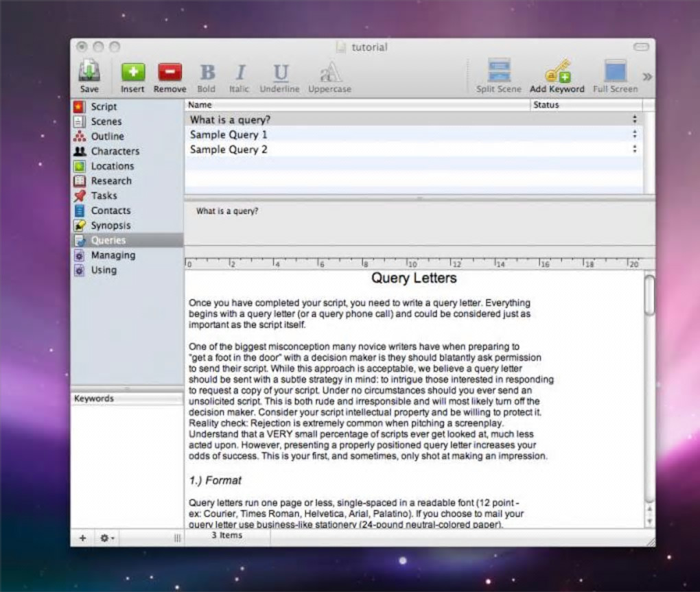
Task: Open status stepper for Sample Query 1
Action: point(634,134)
